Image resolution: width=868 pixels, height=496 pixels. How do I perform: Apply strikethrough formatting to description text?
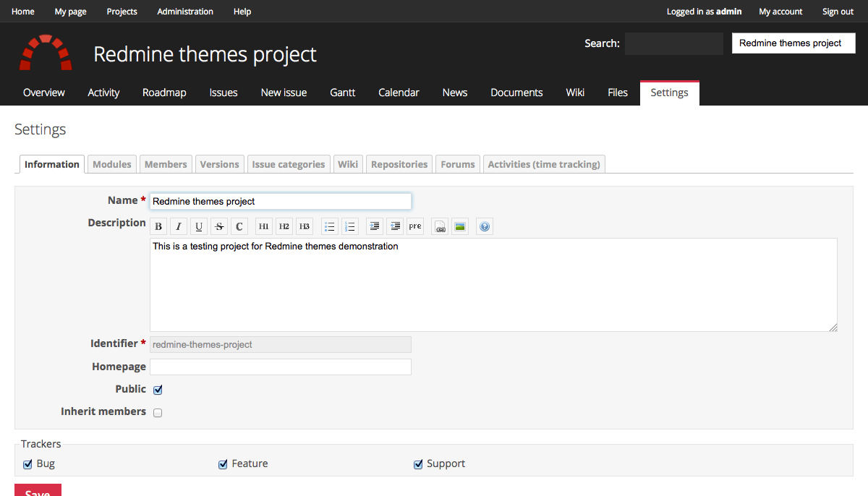219,226
